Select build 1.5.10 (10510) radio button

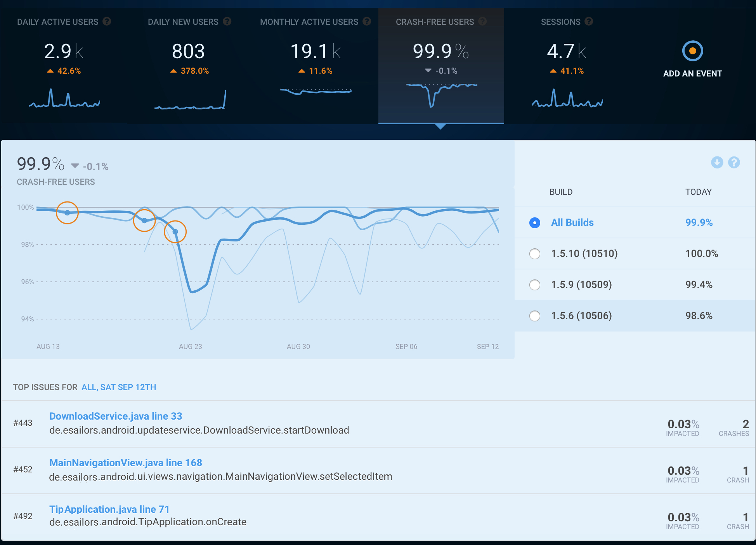[x=535, y=254]
